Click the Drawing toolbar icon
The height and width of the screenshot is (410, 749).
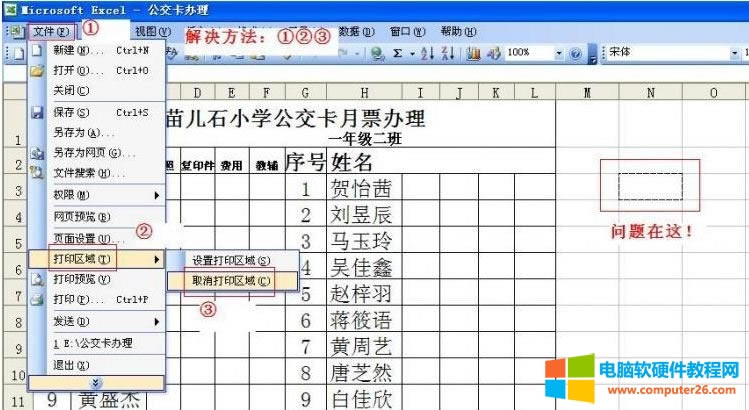[492, 53]
